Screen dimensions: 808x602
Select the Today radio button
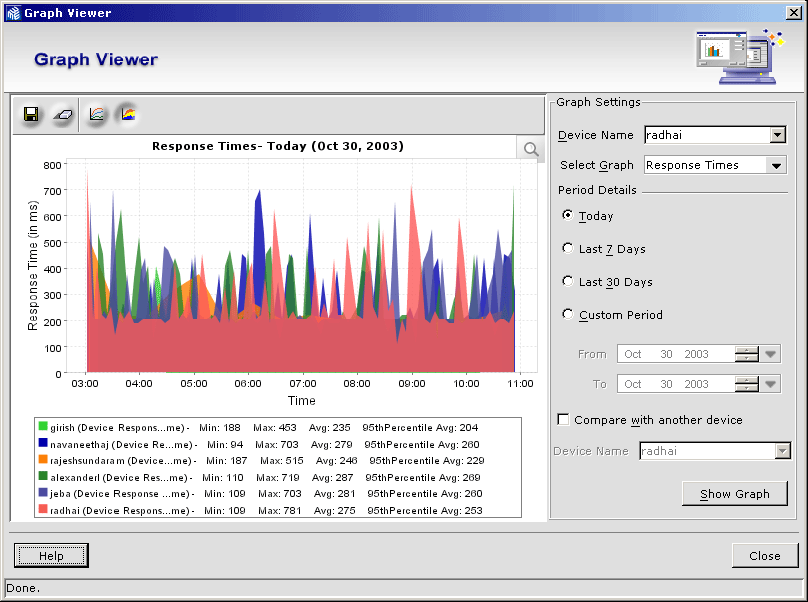click(568, 215)
